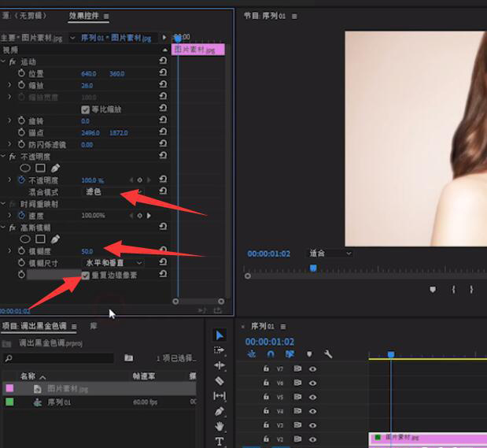Screen dimensions: 487x448
Task: Collapse the 高斯模糊 effect group
Action: coord(3,227)
